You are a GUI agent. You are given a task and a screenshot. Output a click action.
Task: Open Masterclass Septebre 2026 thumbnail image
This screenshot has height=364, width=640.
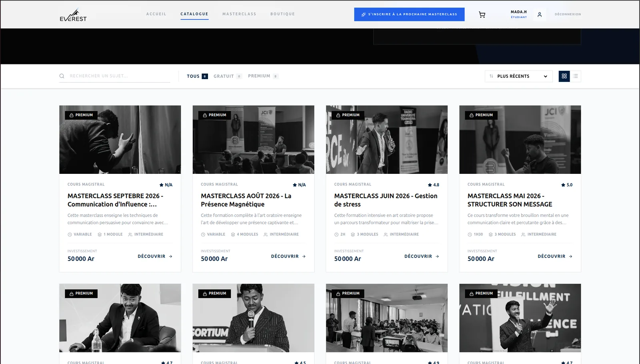(x=120, y=139)
